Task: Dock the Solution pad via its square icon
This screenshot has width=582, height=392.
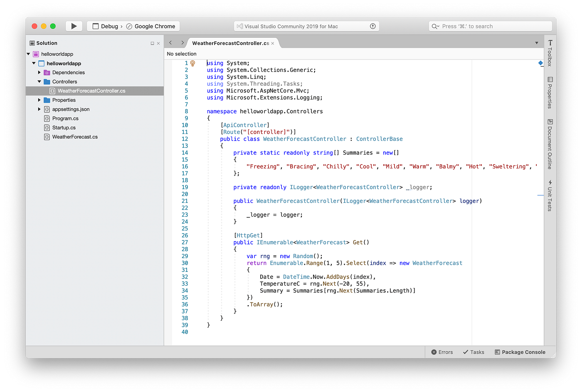Action: [x=152, y=43]
